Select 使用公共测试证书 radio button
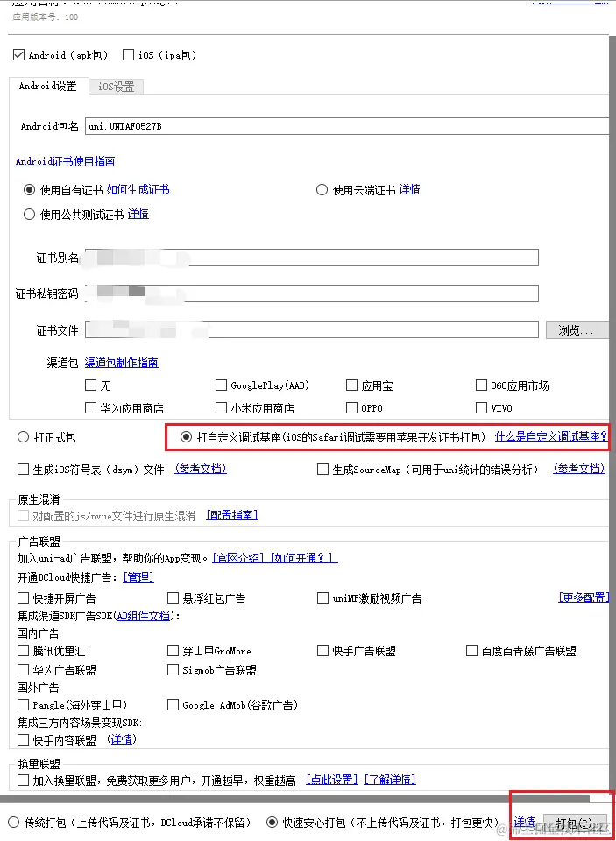The width and height of the screenshot is (616, 841). pyautogui.click(x=29, y=215)
